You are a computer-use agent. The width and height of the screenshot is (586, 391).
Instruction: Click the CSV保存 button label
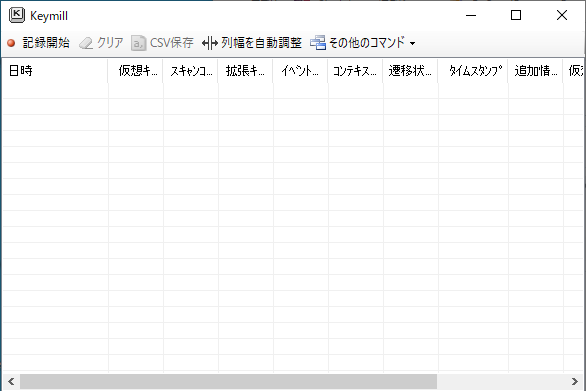pyautogui.click(x=172, y=43)
